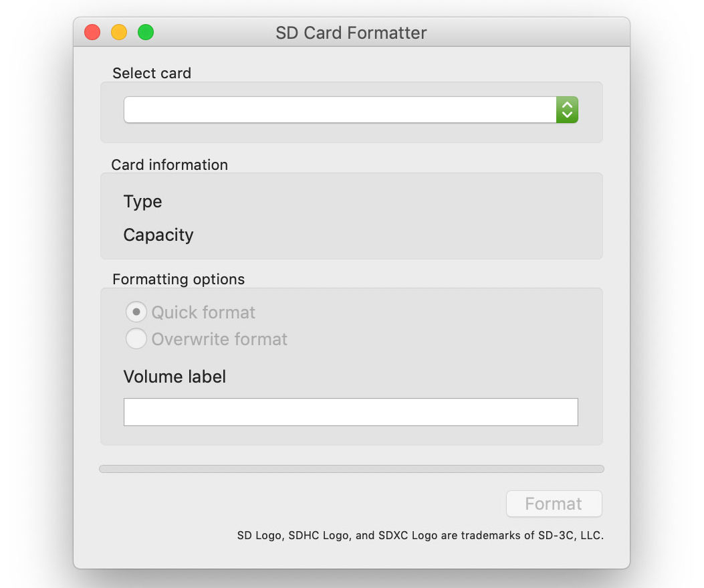The image size is (704, 588).
Task: Click the Select card heading
Action: click(x=152, y=74)
